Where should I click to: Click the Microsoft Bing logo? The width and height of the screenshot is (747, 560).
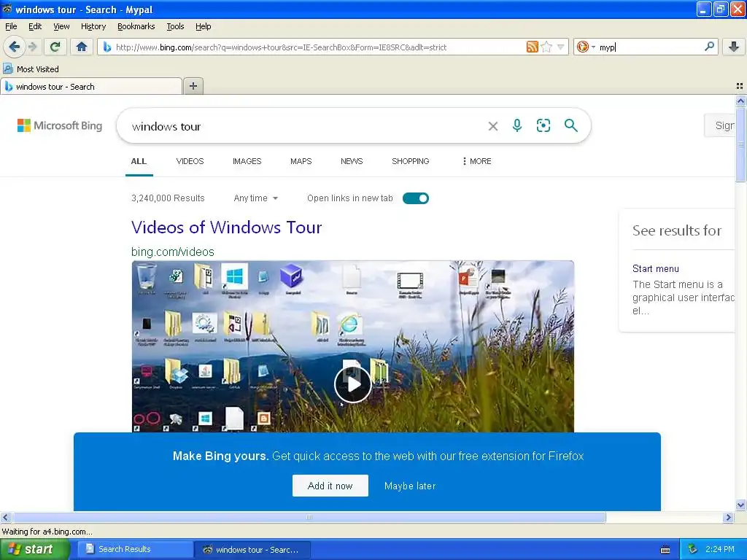pos(60,125)
